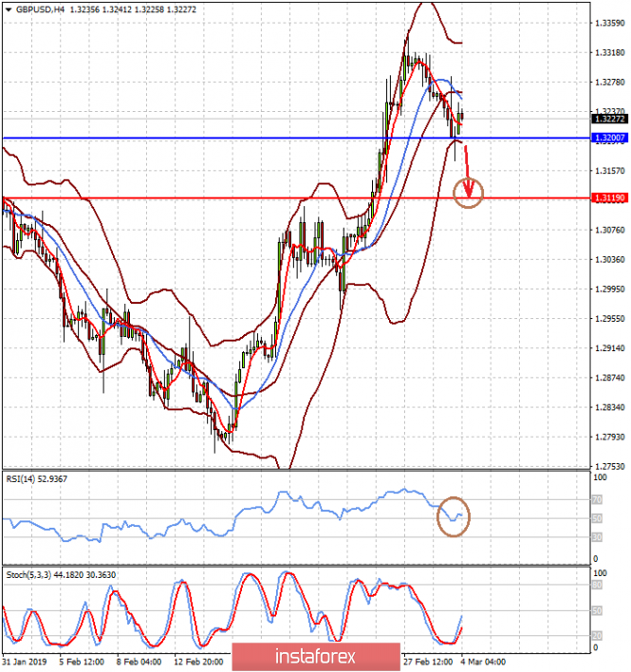
Task: Click the Stoch(5,3,3) indicator label
Action: (61, 575)
